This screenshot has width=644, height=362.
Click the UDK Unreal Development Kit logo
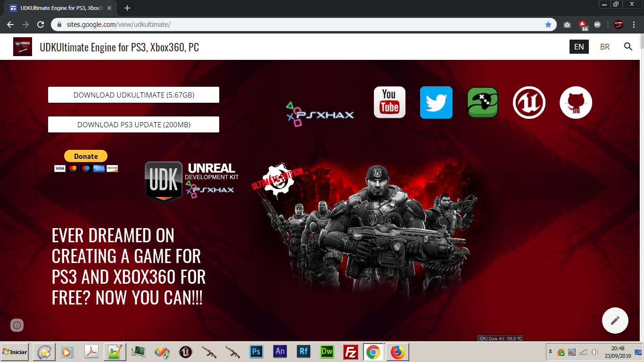[192, 181]
